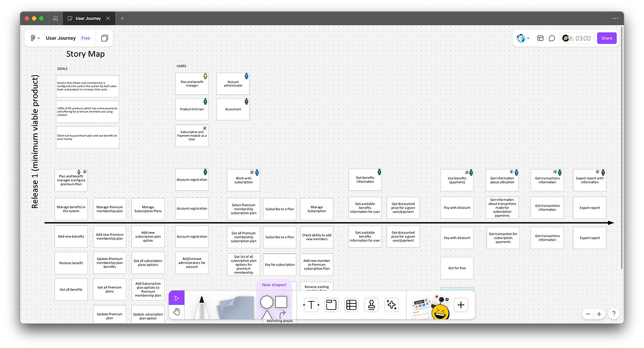
Task: Open a new tab with plus
Action: 122,18
